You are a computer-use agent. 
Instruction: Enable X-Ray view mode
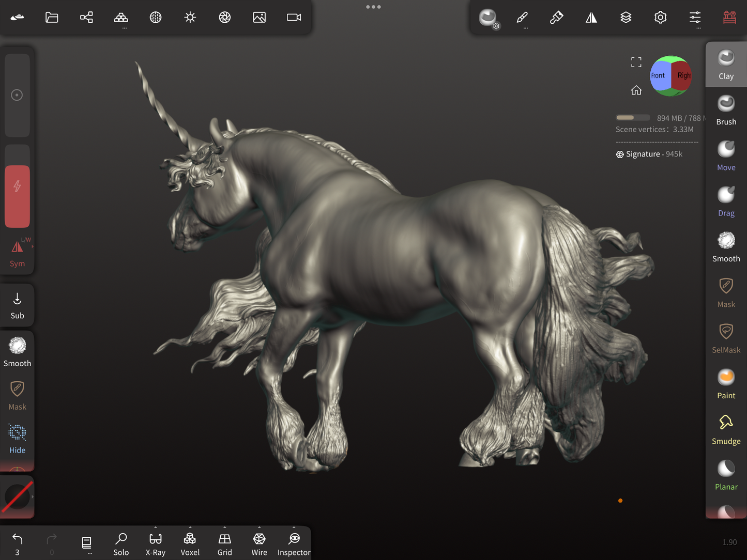pyautogui.click(x=155, y=544)
